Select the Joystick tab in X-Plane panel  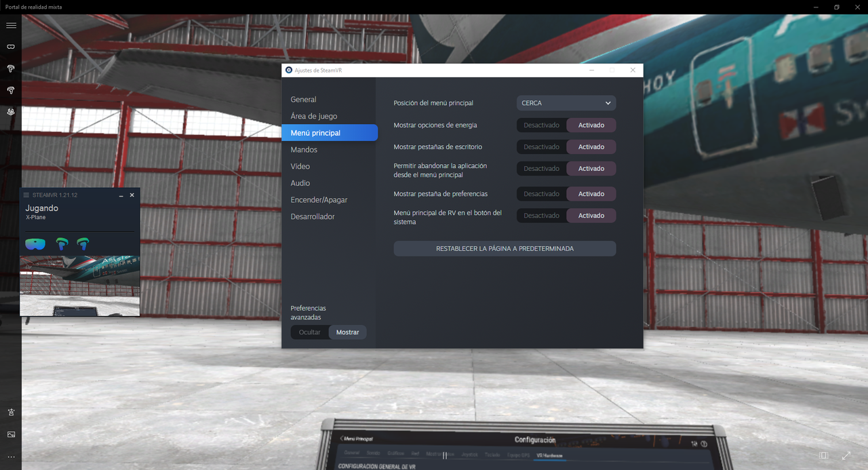469,454
